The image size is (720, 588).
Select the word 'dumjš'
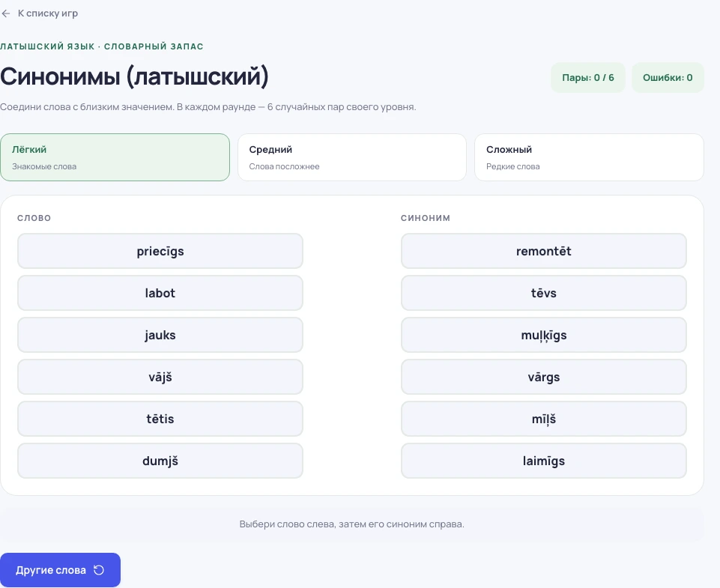pos(160,461)
